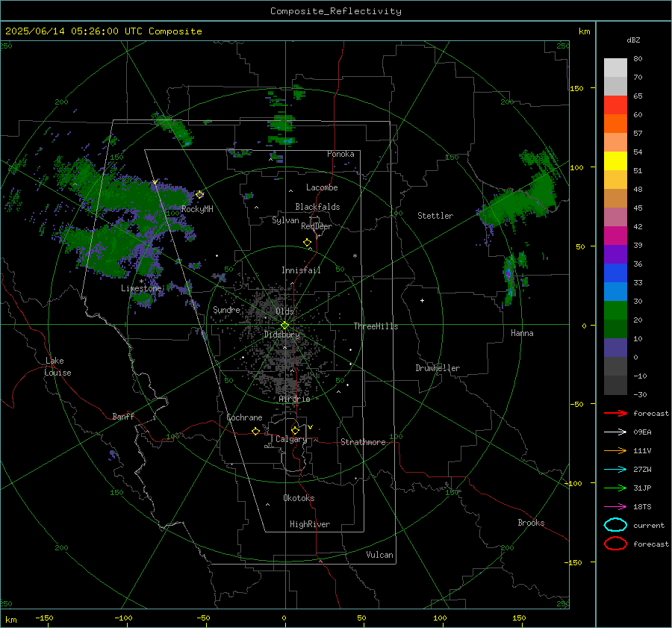Viewport: 672px width, 628px height.
Task: Click the Lake Louise label
Action: pyautogui.click(x=57, y=367)
